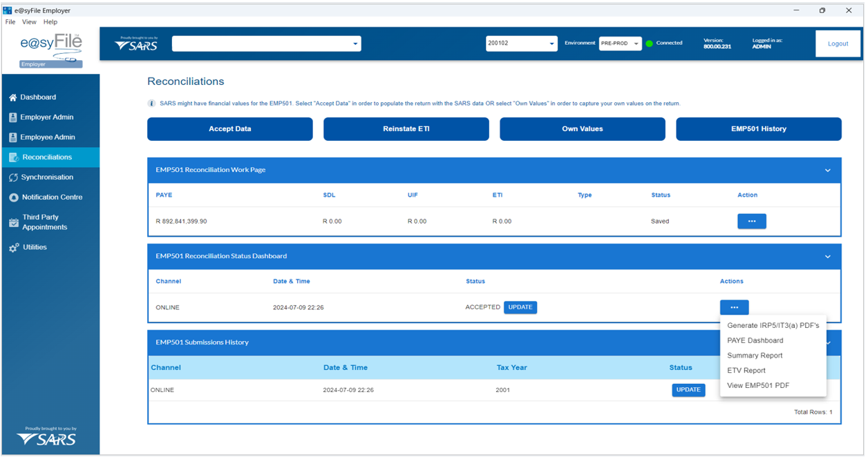This screenshot has width=868, height=457.
Task: Open Synchronisation via its sync icon
Action: click(13, 177)
